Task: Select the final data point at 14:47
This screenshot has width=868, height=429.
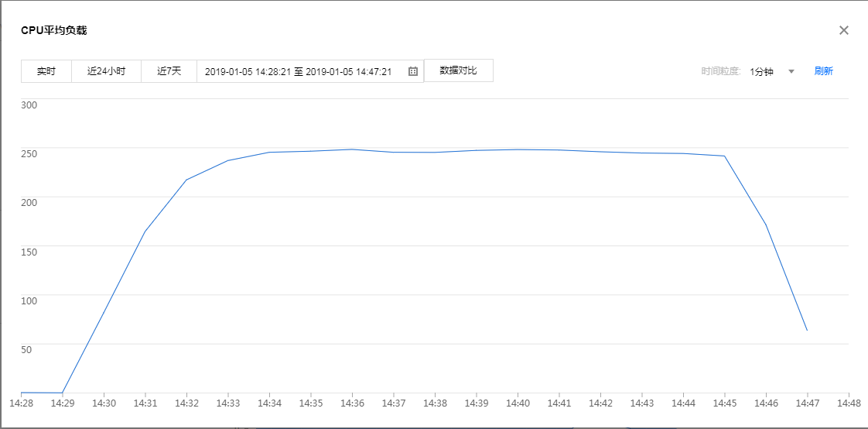Action: coord(807,331)
